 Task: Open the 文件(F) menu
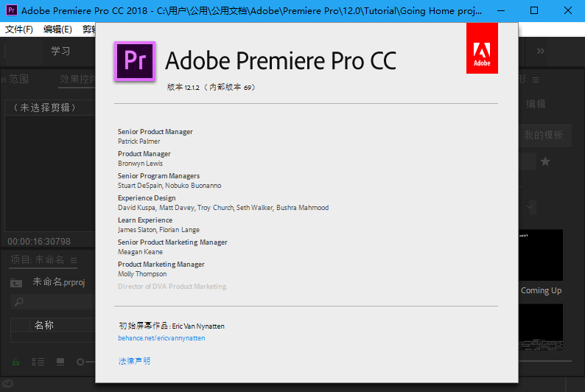coord(18,29)
